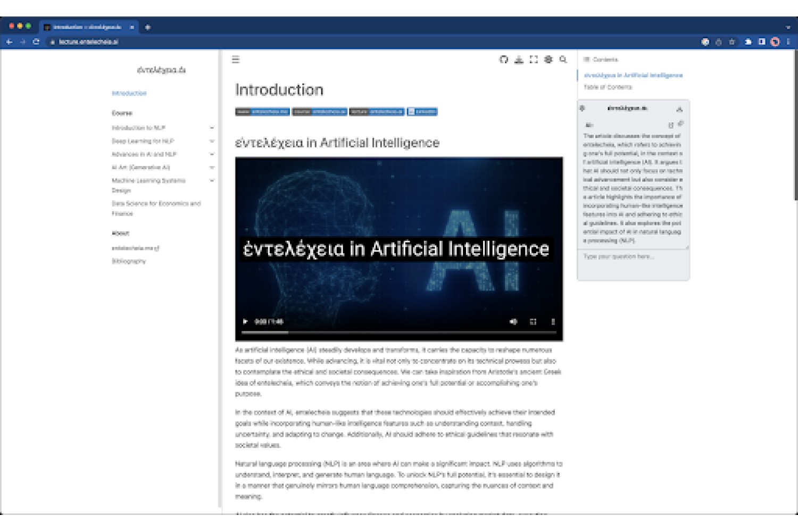Open the video more-options menu
The image size is (798, 532).
tap(553, 321)
